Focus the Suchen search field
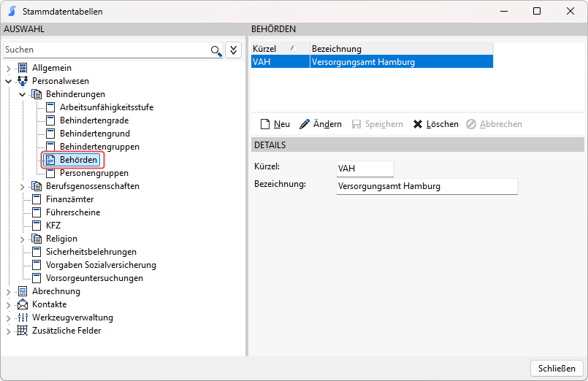Viewport: 588px width, 381px height. tap(107, 50)
